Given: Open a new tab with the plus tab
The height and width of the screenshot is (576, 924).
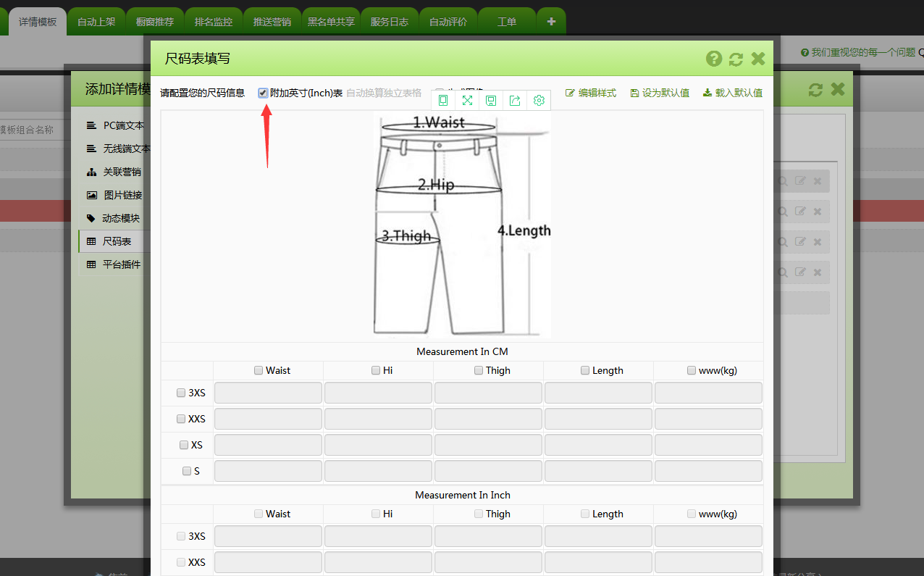Looking at the screenshot, I should point(551,22).
